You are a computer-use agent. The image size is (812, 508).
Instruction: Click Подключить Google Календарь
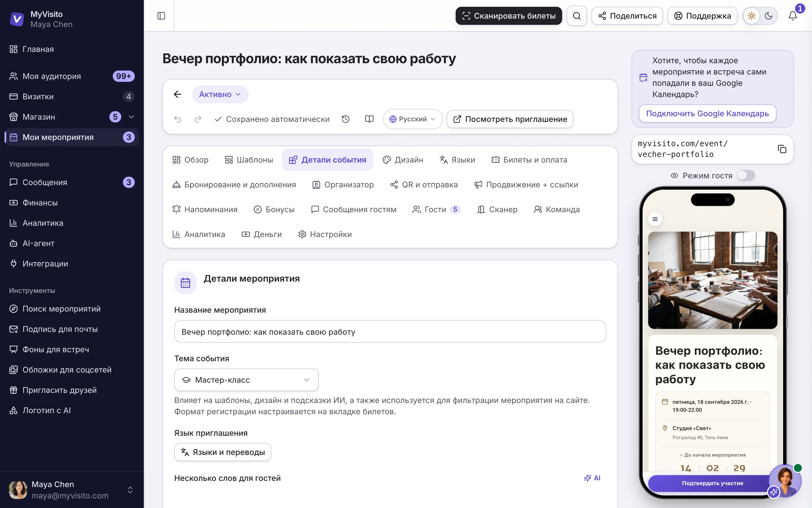click(707, 113)
